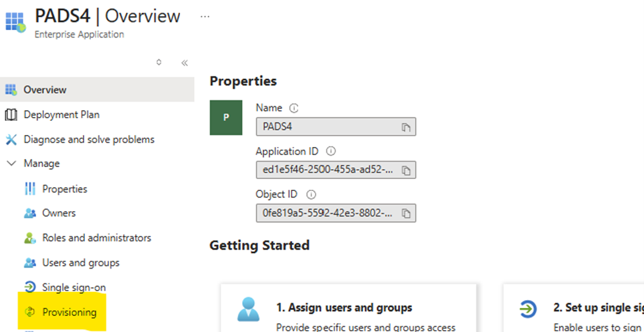Viewport: 644px width, 332px height.
Task: Copy the Object ID to clipboard
Action: (406, 213)
